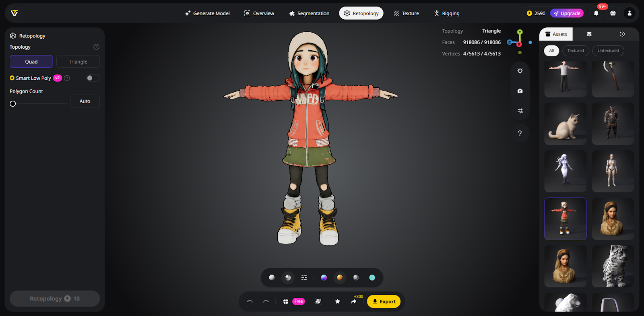
Task: Click the reset camera icon
Action: [x=520, y=91]
